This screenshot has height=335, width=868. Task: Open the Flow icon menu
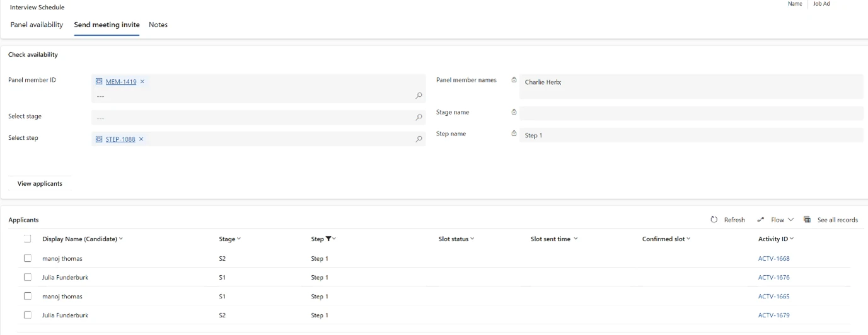(x=761, y=220)
